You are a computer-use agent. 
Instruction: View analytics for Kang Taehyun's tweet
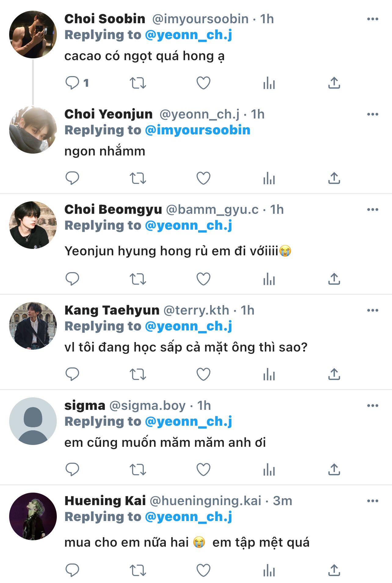tap(269, 374)
